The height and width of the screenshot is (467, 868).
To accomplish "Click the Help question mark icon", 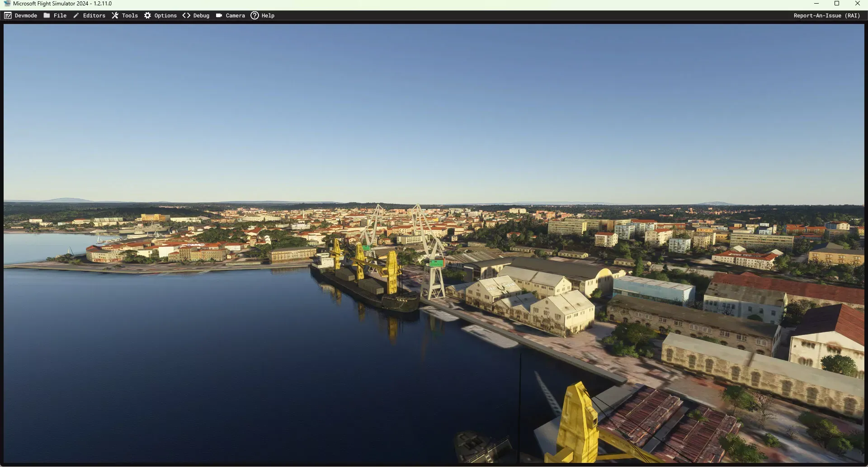I will click(255, 15).
